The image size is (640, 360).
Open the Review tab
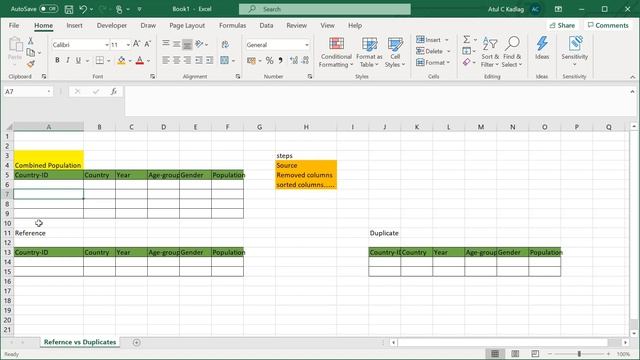(296, 25)
